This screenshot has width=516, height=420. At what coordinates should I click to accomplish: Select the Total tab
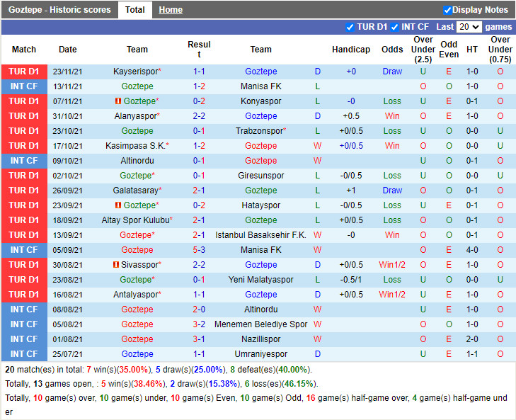point(134,10)
